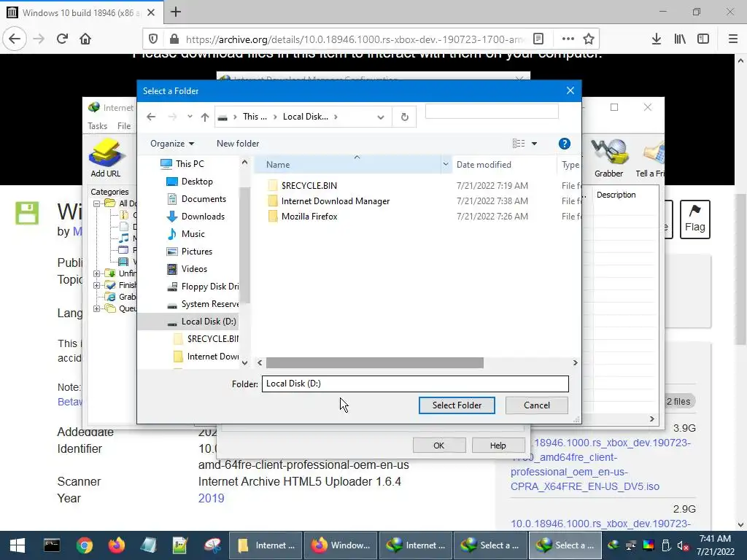Open the Windows Start menu
The height and width of the screenshot is (560, 747).
tap(18, 545)
